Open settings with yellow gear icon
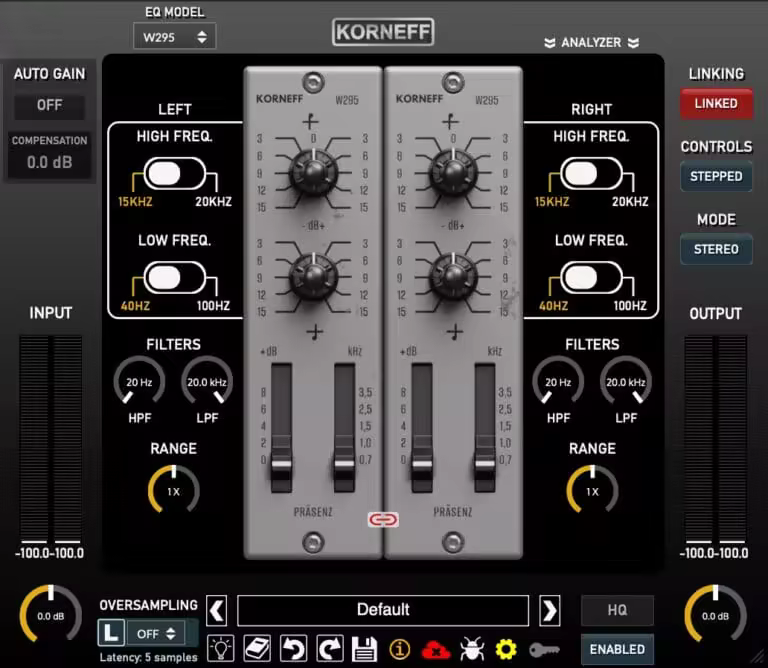 point(507,648)
